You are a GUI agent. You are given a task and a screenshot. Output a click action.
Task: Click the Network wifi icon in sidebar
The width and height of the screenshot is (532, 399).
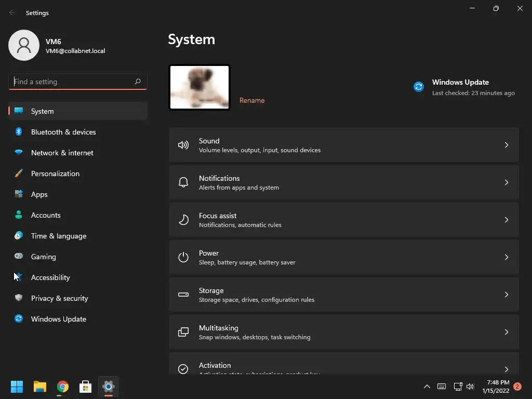pos(19,152)
